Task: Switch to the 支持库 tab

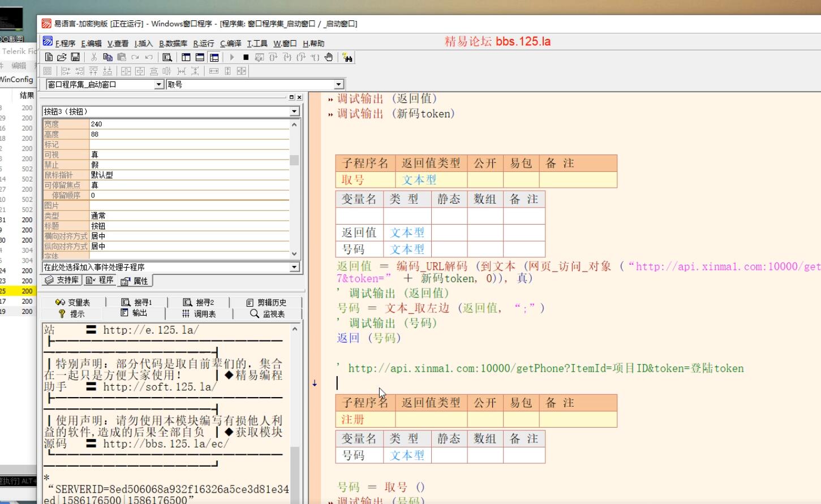Action: tap(62, 280)
